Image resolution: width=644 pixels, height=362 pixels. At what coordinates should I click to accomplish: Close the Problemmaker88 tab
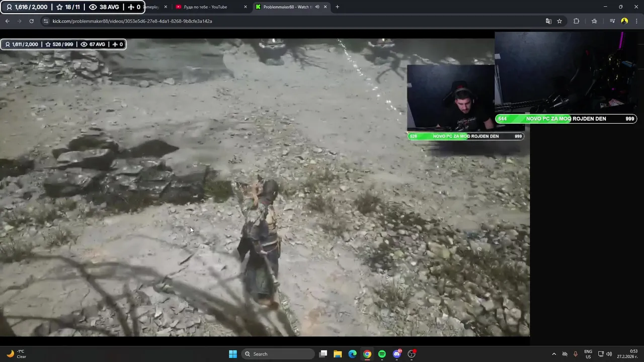[326, 7]
